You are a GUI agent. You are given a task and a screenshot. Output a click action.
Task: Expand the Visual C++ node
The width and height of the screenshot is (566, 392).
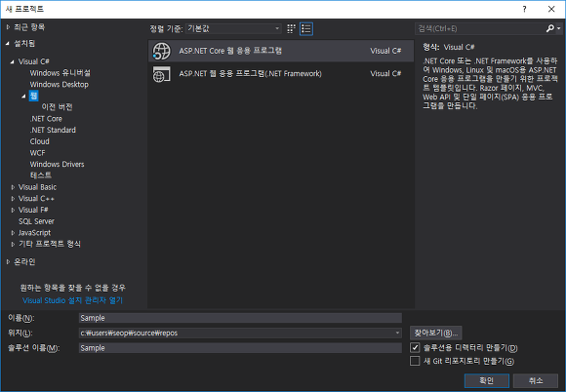tap(13, 199)
